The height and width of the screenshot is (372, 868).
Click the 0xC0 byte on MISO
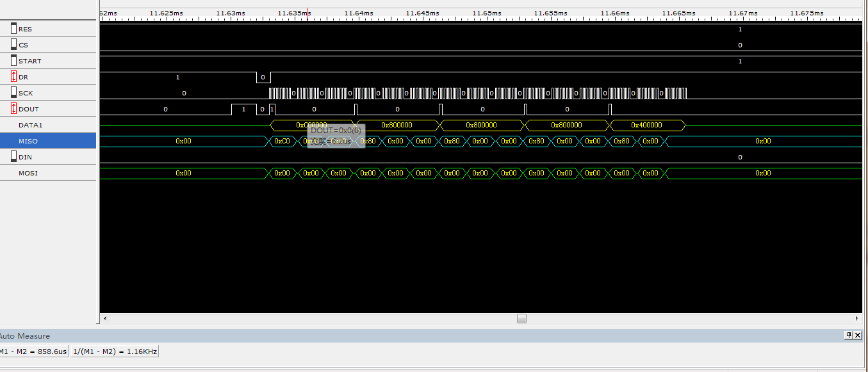tap(282, 141)
